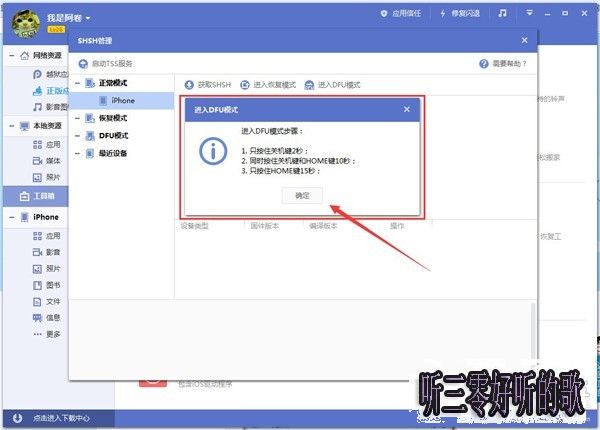The height and width of the screenshot is (430, 600).
Task: Select the 最近设备 tree label
Action: 113,153
